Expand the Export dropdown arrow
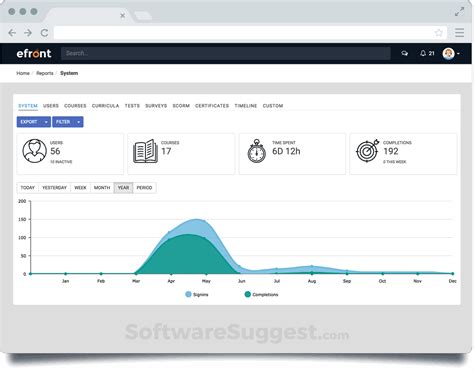The image size is (474, 372). pyautogui.click(x=46, y=122)
